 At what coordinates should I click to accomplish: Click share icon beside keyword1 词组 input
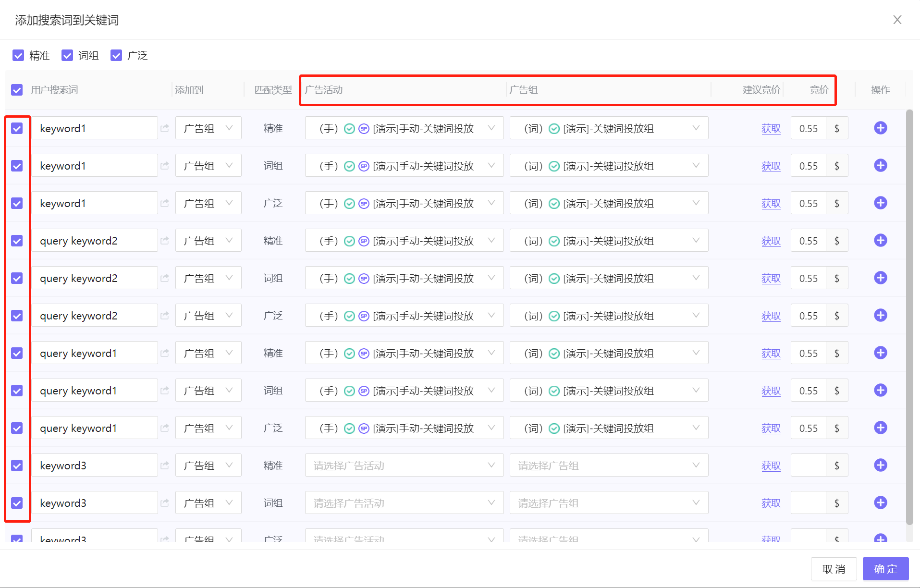pyautogui.click(x=165, y=166)
